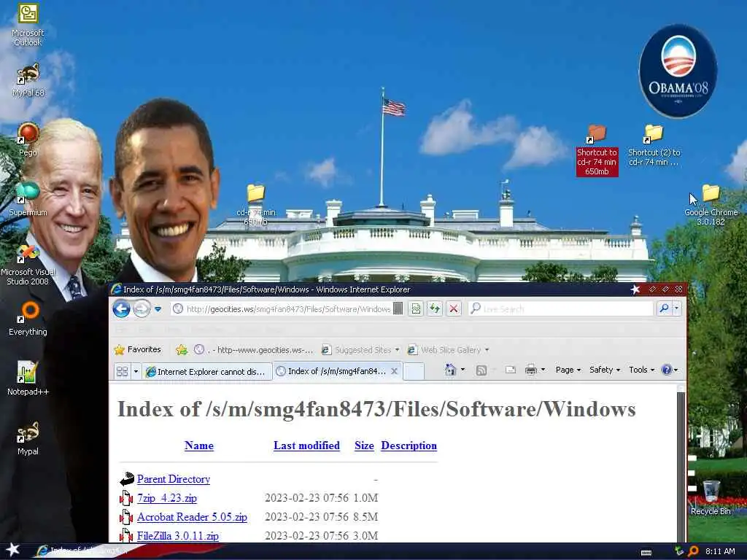Viewport: 747px width, 560px height.
Task: Select Notepad++ desktop icon
Action: (x=28, y=378)
